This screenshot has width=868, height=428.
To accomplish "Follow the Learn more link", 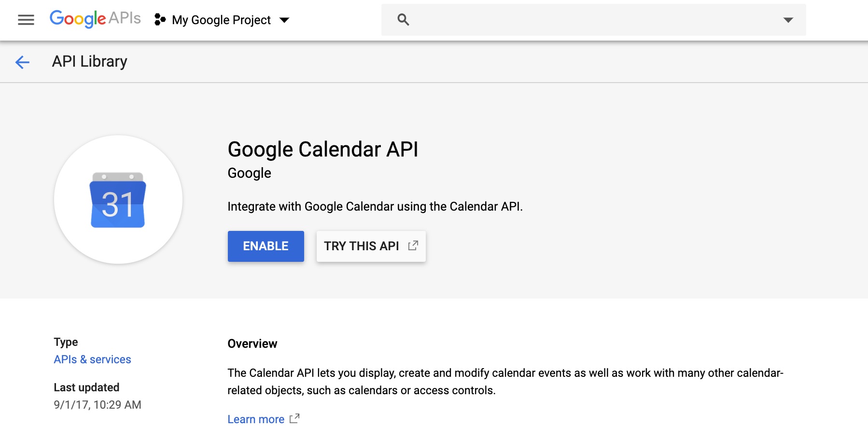I will (256, 419).
